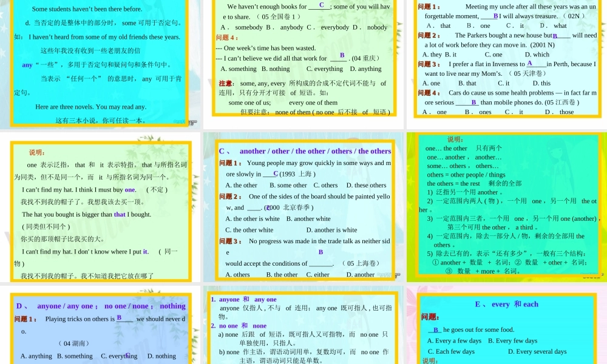Viewport: 607px width, 364px height.
Task: Open the slide thumbnail containing the 注意 compound pronoun note
Action: pyautogui.click(x=303, y=64)
